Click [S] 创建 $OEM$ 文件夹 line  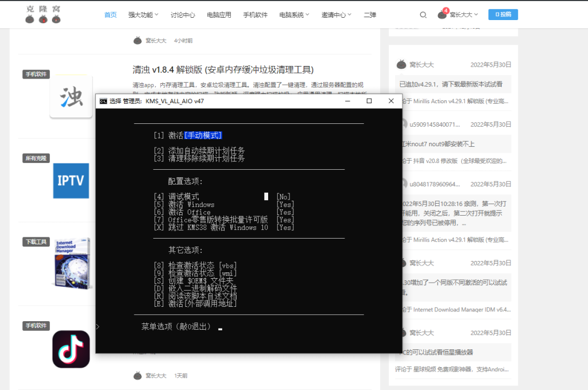click(x=194, y=280)
